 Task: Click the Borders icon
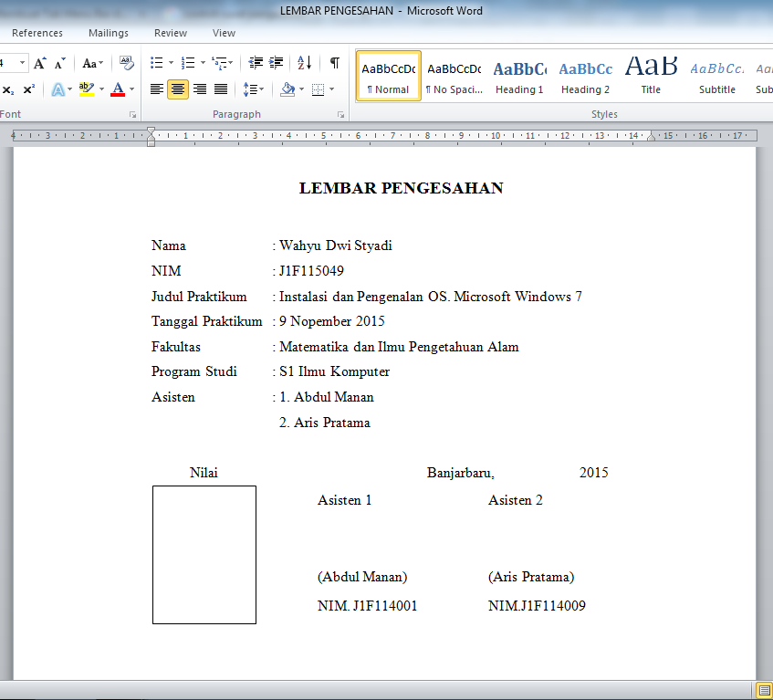click(318, 89)
